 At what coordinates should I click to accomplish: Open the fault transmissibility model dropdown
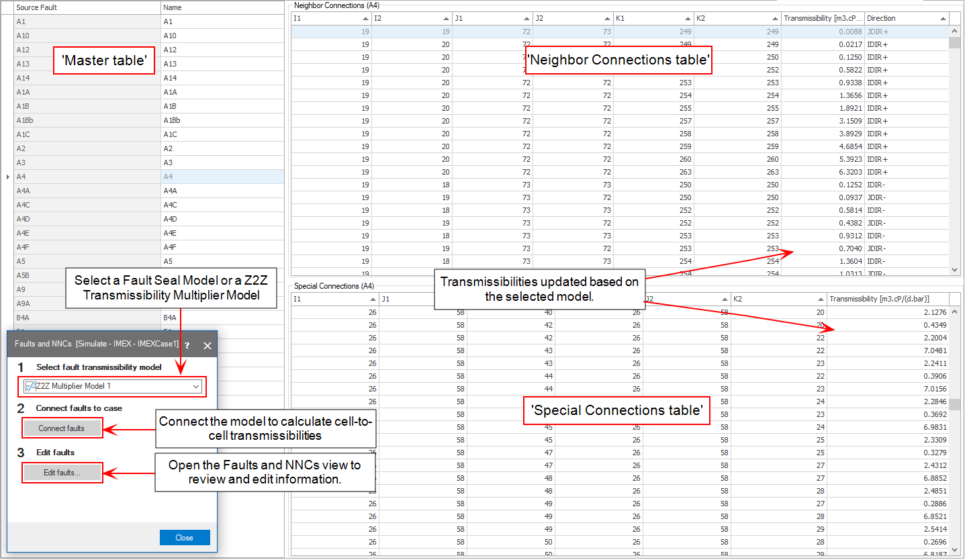click(196, 386)
